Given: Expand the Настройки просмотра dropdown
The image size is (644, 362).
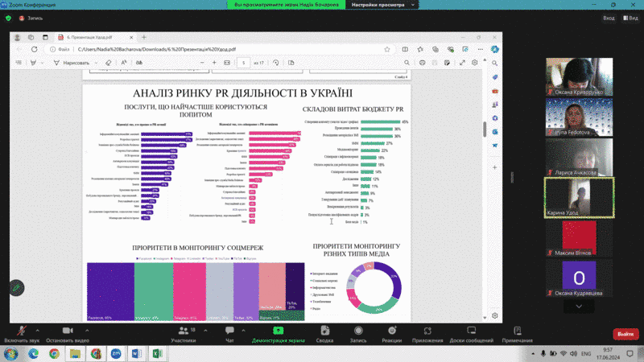Looking at the screenshot, I should pyautogui.click(x=382, y=5).
